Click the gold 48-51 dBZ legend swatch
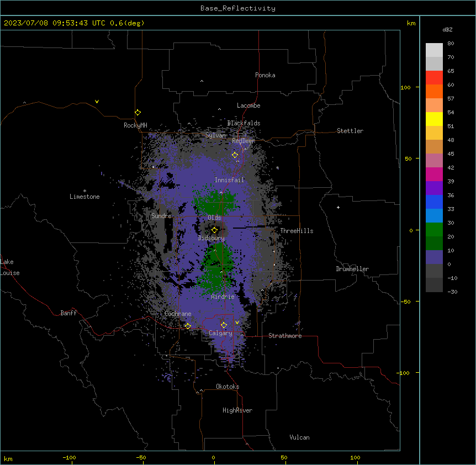The height and width of the screenshot is (465, 476). coord(434,133)
